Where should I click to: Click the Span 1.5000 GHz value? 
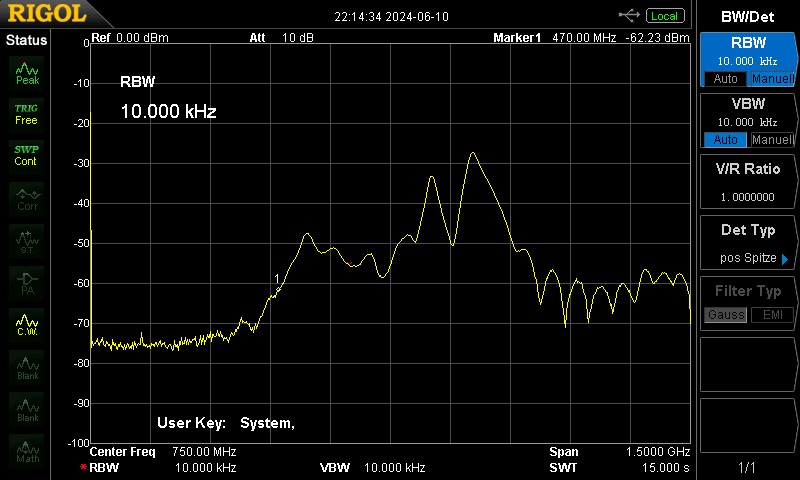[x=658, y=452]
